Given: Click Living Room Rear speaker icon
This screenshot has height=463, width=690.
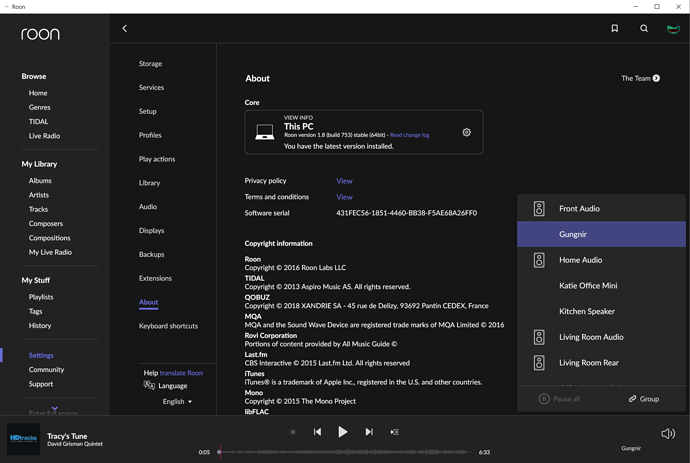Looking at the screenshot, I should click(539, 363).
